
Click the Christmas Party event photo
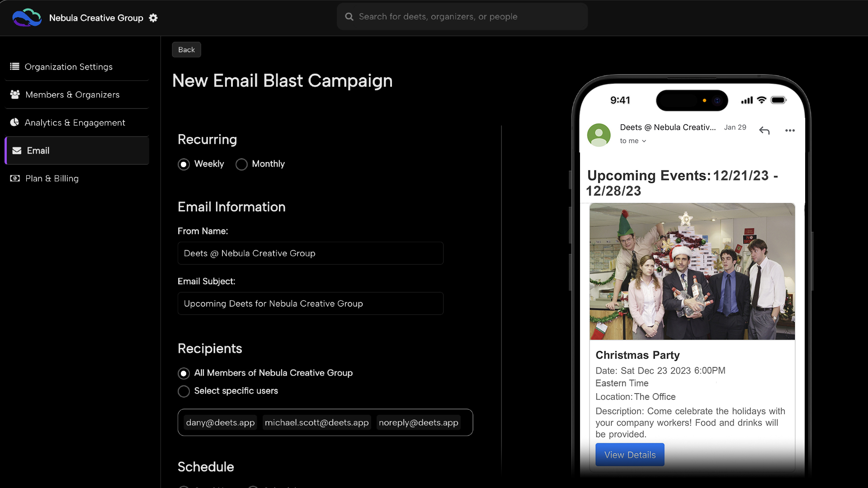692,271
